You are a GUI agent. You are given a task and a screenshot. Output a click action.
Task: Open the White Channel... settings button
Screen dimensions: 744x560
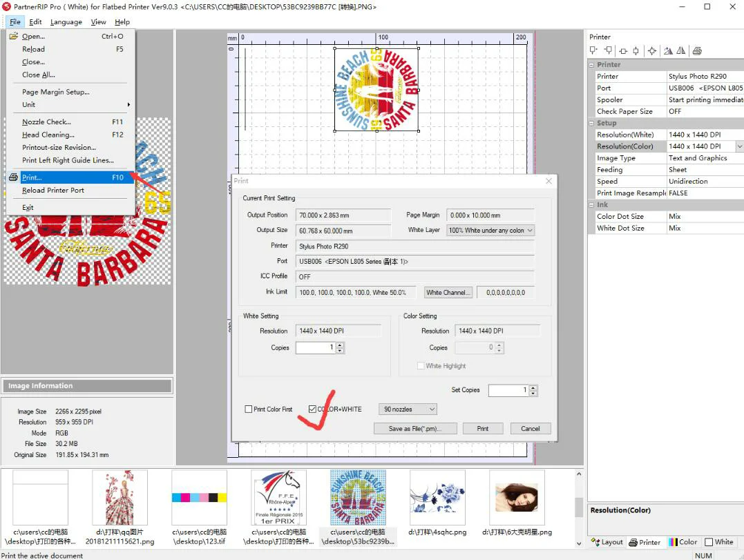448,293
